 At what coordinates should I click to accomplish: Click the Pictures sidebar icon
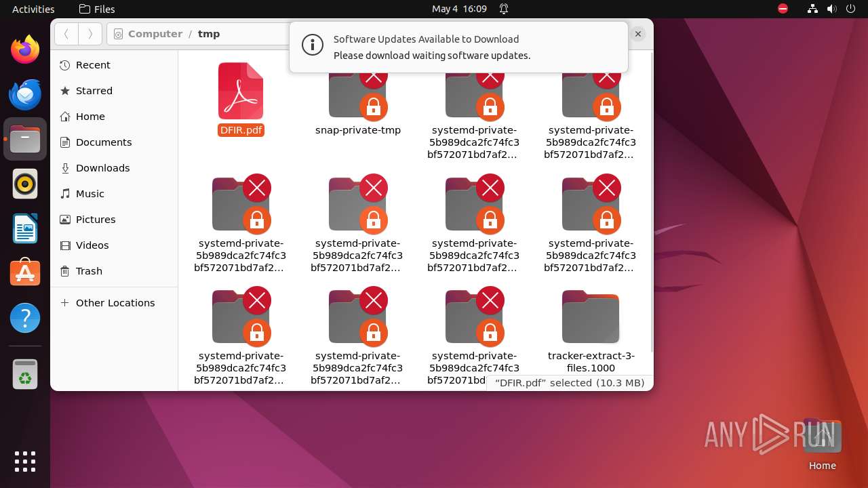coord(65,220)
